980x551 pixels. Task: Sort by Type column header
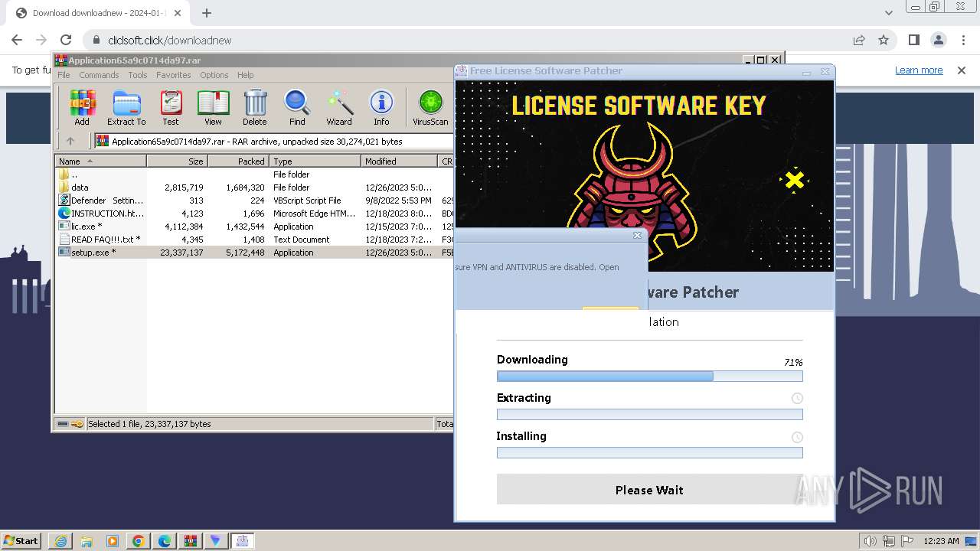click(315, 161)
